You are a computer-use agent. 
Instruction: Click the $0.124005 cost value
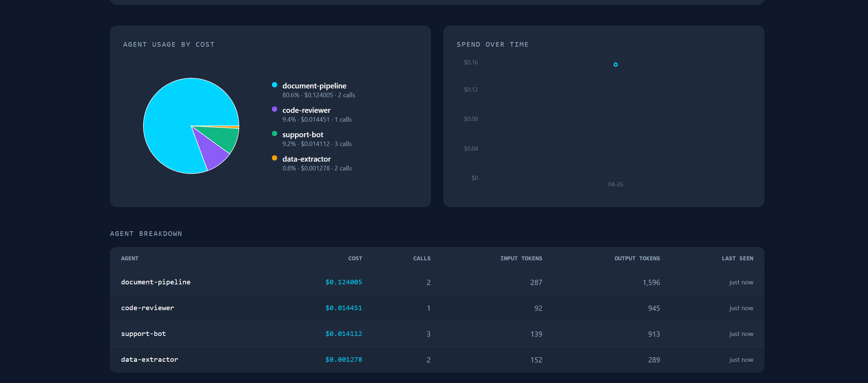(343, 282)
